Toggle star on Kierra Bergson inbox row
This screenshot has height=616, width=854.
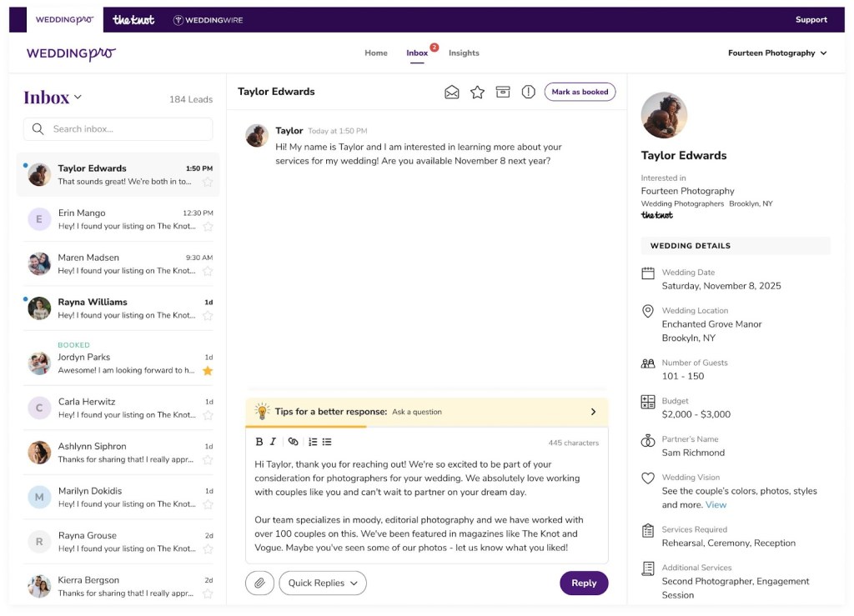point(208,593)
